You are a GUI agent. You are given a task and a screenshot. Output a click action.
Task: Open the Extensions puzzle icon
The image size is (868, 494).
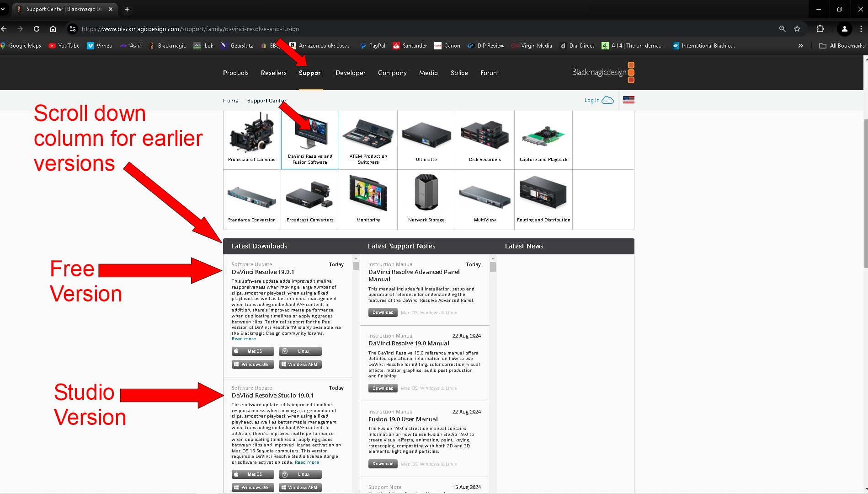(820, 29)
